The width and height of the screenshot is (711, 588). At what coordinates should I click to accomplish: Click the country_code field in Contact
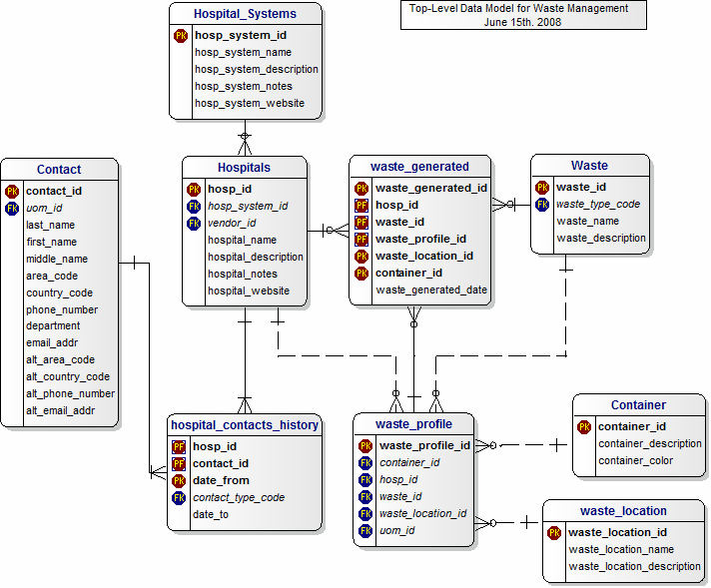coord(59,294)
